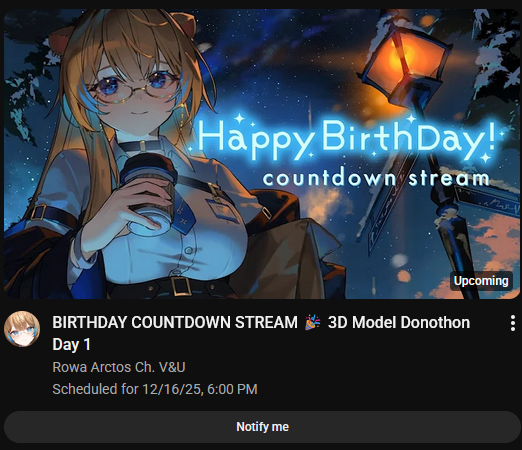Click the ID badge on the character's shirt
The width and height of the screenshot is (522, 450).
point(220,210)
